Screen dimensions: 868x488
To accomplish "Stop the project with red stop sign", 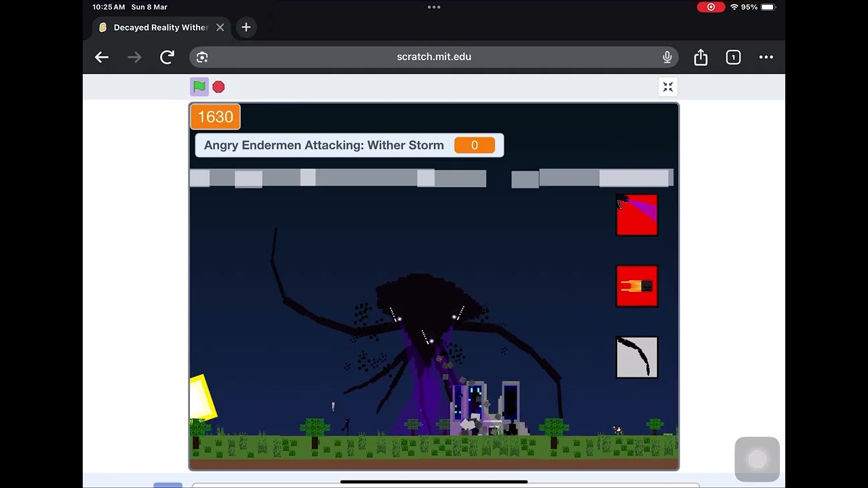I will (x=218, y=87).
